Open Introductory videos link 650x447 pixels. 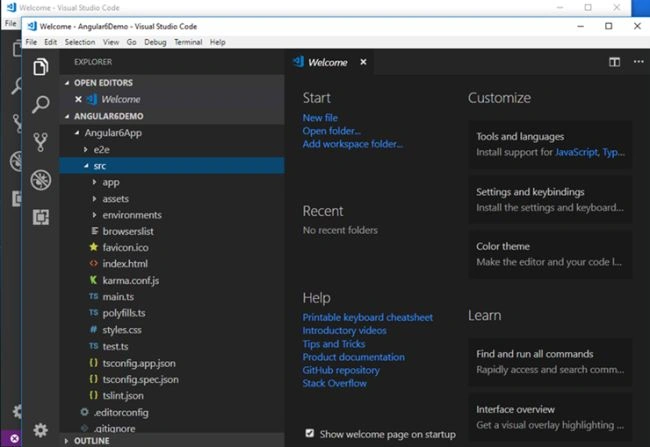(344, 330)
